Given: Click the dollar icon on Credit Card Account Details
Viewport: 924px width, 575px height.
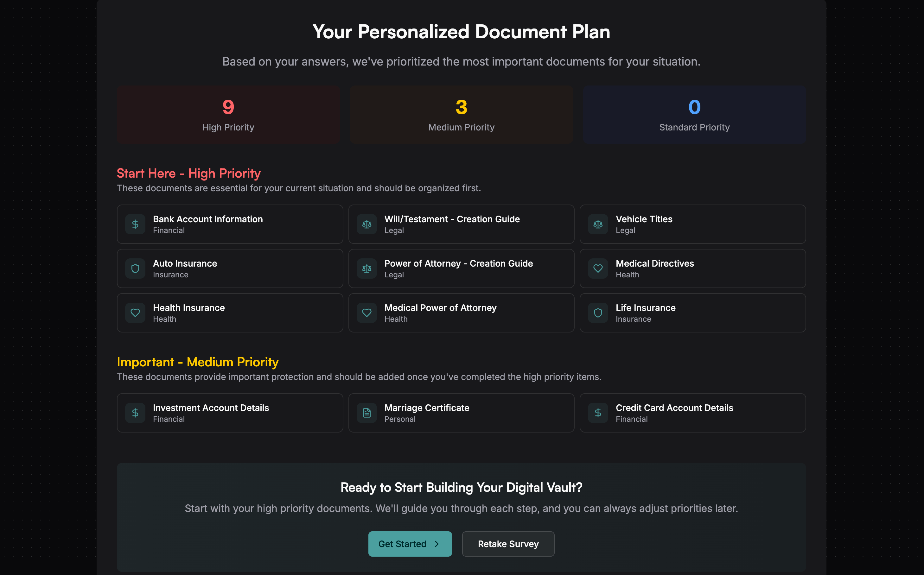Looking at the screenshot, I should click(598, 413).
